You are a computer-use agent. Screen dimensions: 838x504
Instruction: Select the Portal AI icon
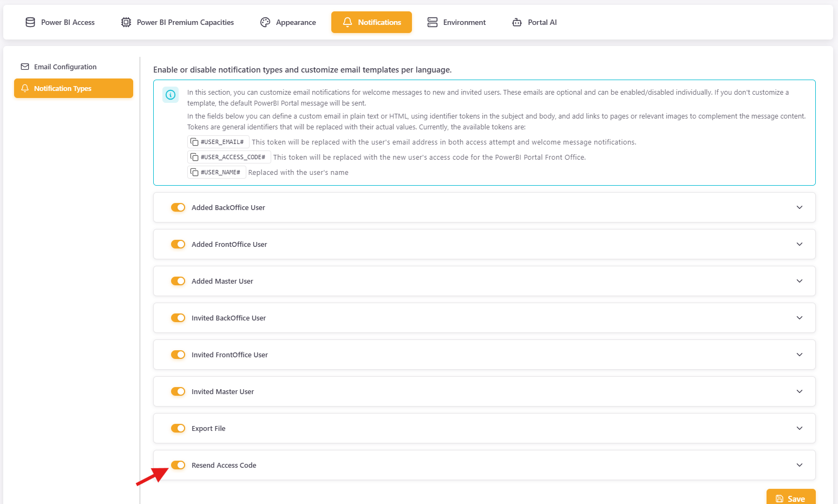click(x=516, y=22)
